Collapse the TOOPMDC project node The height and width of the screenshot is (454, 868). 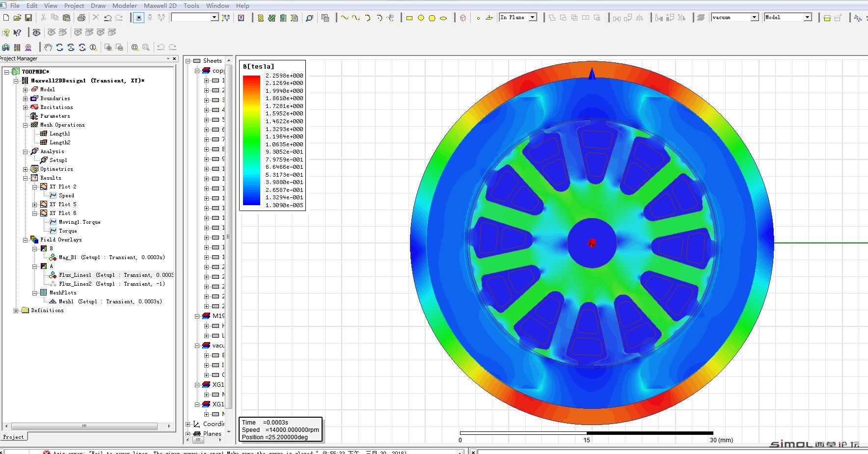click(x=7, y=72)
